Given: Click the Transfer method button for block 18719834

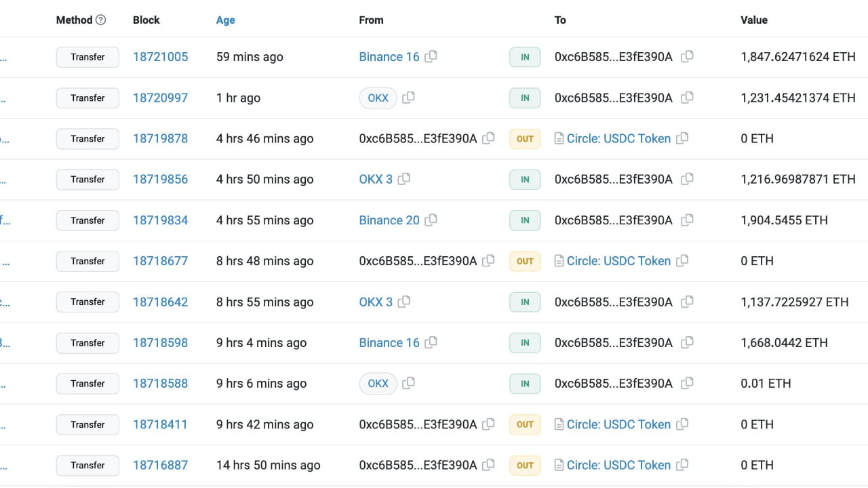Looking at the screenshot, I should 87,220.
